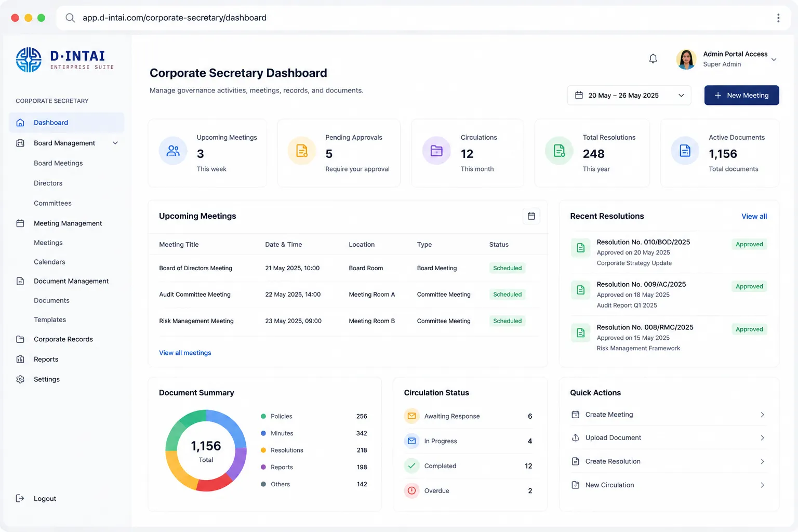The width and height of the screenshot is (798, 532).
Task: Go to Directors page
Action: [x=48, y=183]
